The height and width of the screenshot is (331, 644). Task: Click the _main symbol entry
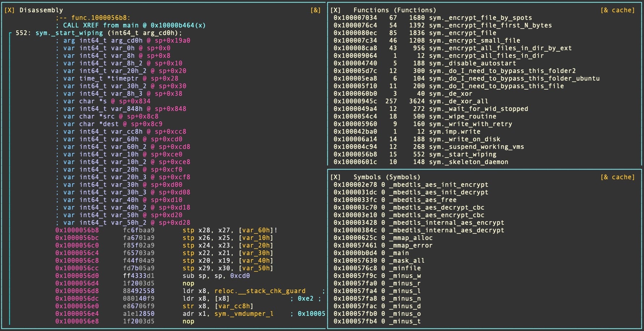coord(399,253)
